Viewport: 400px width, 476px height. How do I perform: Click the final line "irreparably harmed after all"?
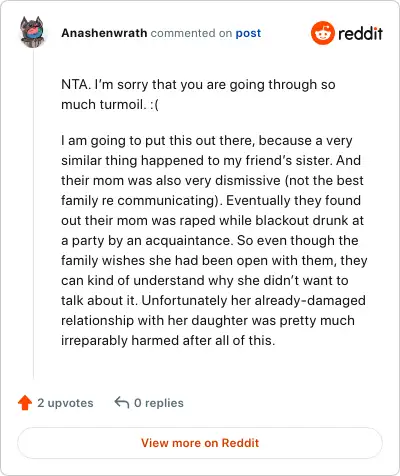(x=168, y=341)
